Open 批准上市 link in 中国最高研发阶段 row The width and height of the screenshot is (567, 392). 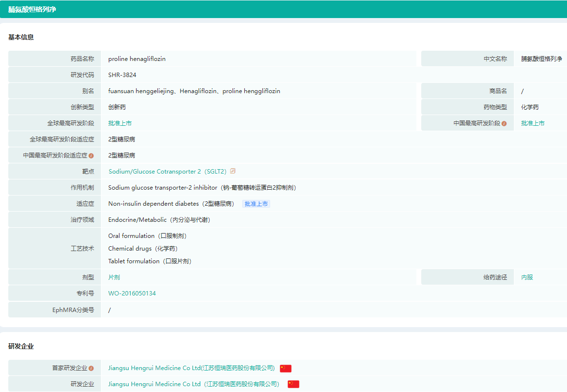[x=532, y=123]
